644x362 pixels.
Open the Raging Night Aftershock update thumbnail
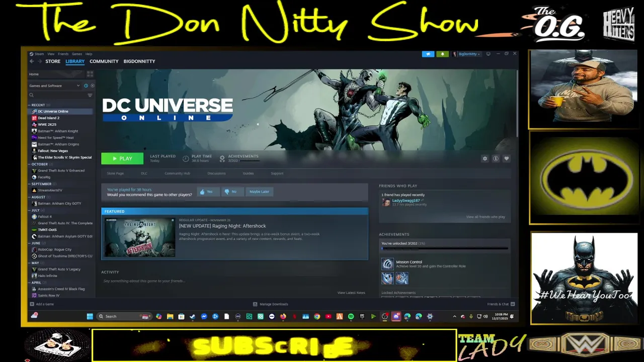(140, 237)
